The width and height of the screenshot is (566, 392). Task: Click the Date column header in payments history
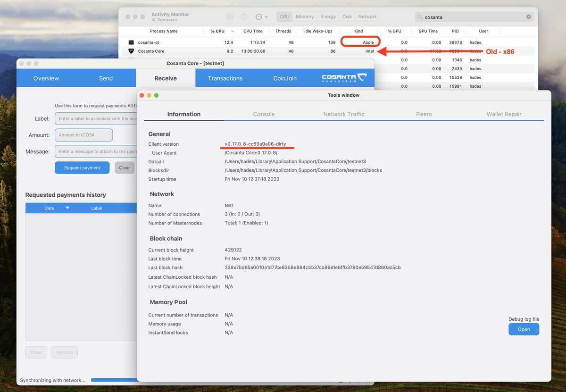(49, 208)
